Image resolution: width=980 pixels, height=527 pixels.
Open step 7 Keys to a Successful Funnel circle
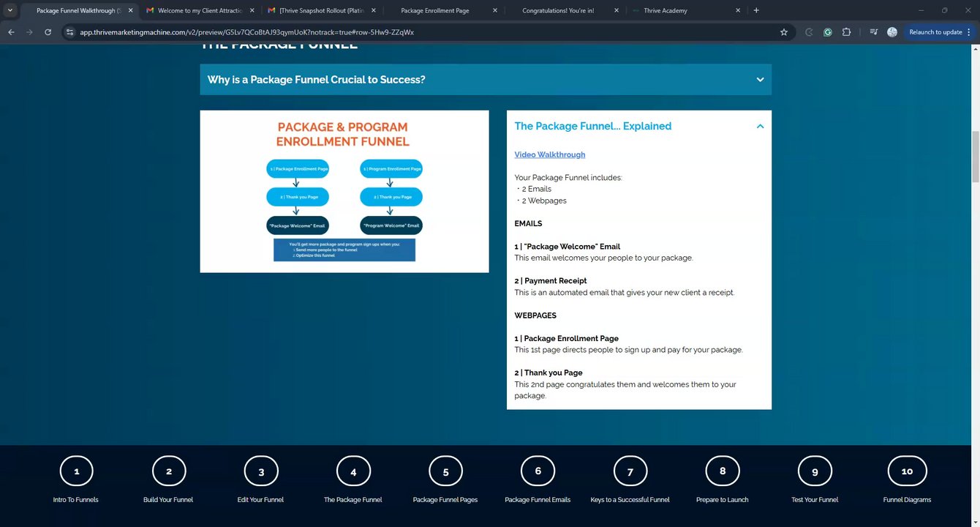(630, 471)
